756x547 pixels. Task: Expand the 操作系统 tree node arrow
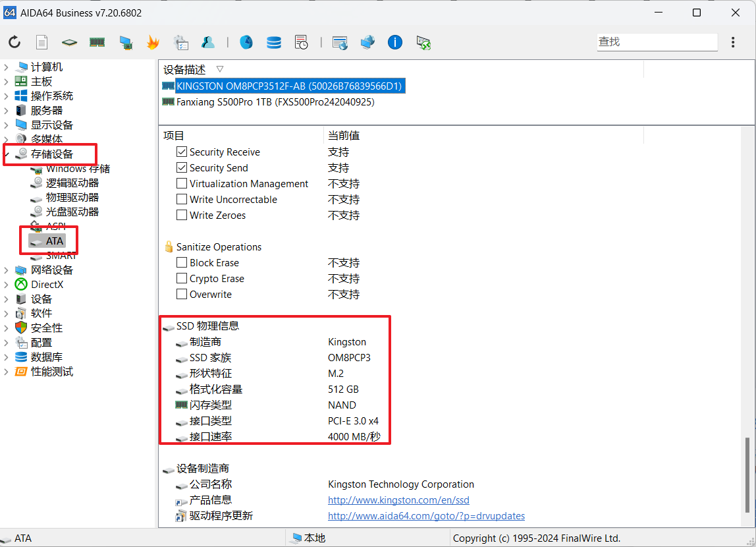point(7,96)
